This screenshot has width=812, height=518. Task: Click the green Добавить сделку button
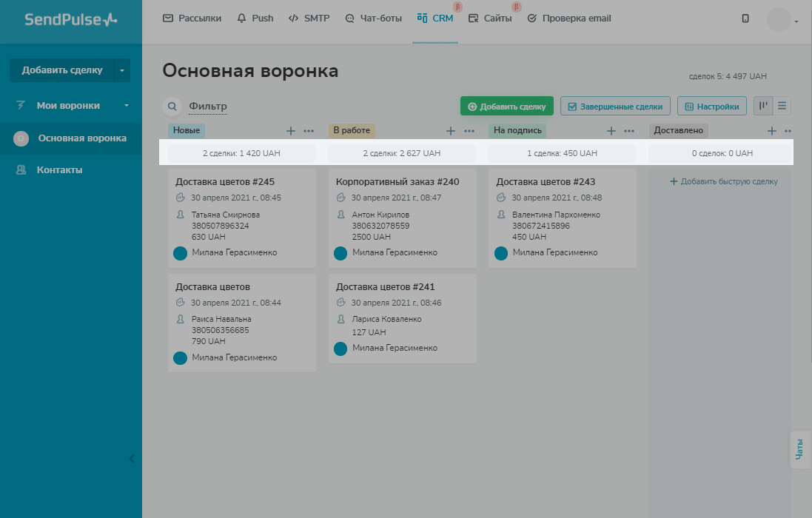click(506, 107)
